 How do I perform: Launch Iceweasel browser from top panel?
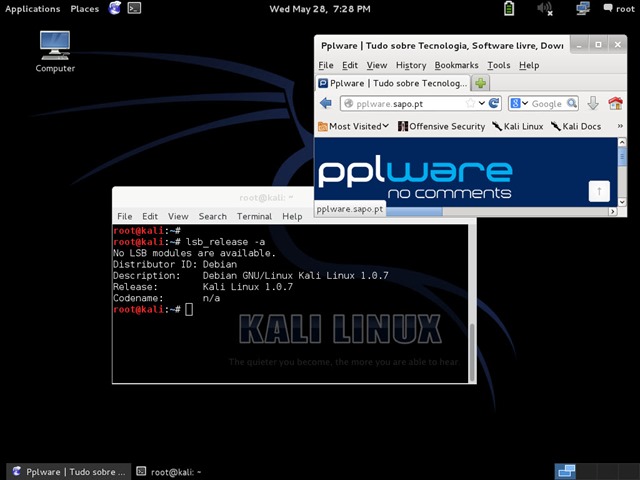115,8
